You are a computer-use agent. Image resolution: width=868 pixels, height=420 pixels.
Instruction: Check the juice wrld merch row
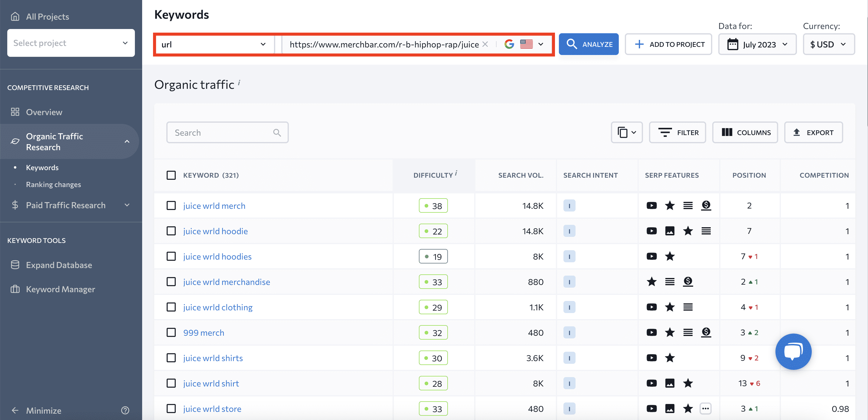pyautogui.click(x=171, y=205)
